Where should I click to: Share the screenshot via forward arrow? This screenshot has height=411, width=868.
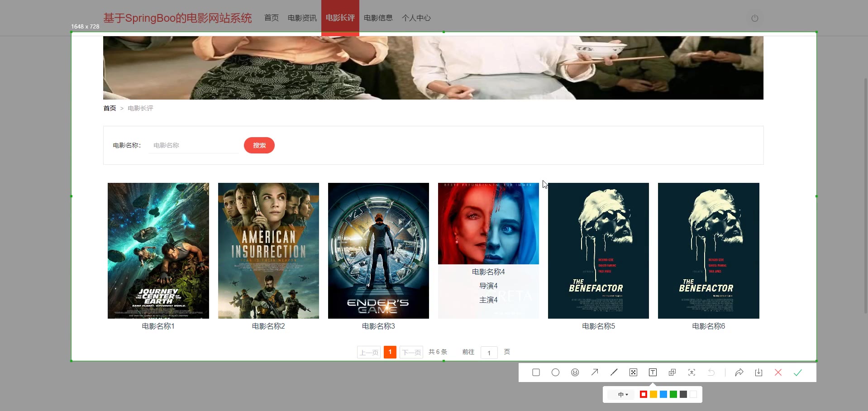pyautogui.click(x=739, y=373)
